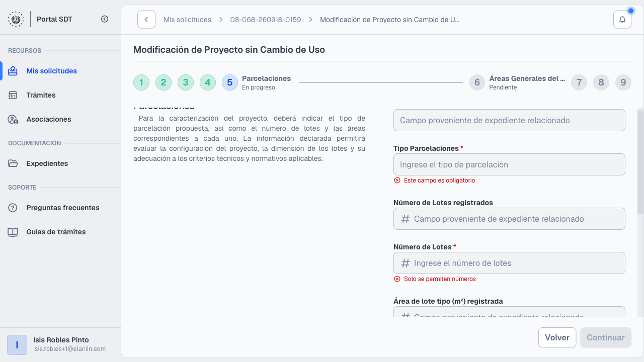Click the Número de Lotes registrados field

point(509,219)
